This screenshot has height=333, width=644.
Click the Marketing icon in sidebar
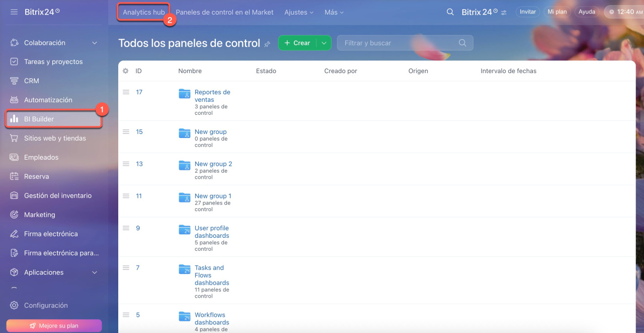(x=14, y=215)
